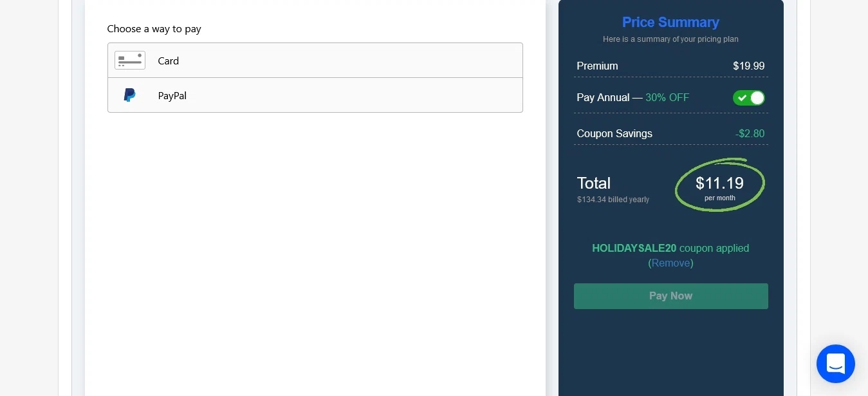868x396 pixels.
Task: Click the credit card icon
Action: (130, 61)
